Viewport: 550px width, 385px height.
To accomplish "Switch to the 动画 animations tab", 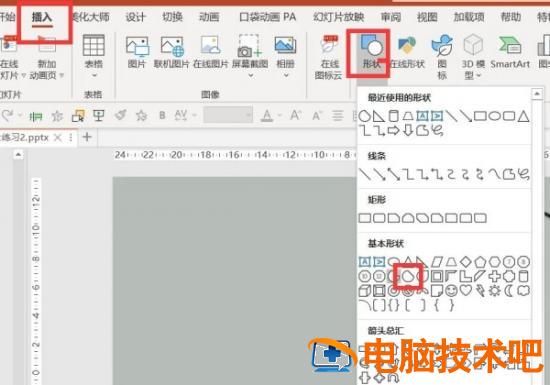I will coord(209,17).
